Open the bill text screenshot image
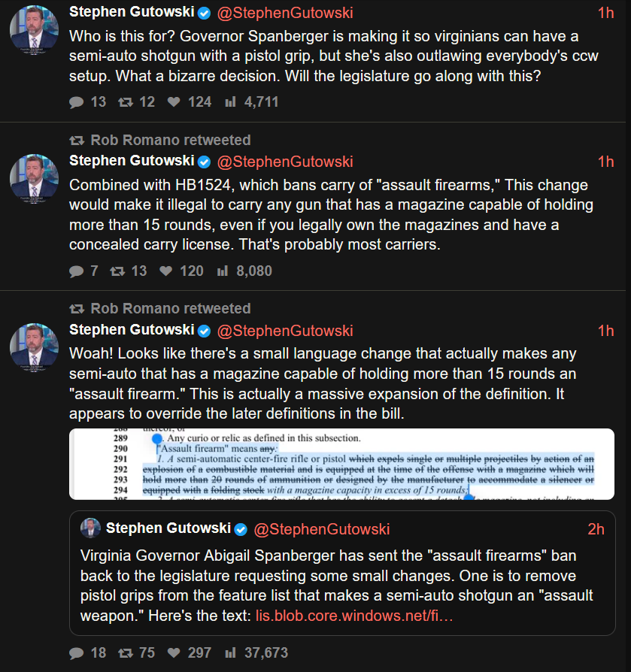This screenshot has width=631, height=672. [341, 464]
